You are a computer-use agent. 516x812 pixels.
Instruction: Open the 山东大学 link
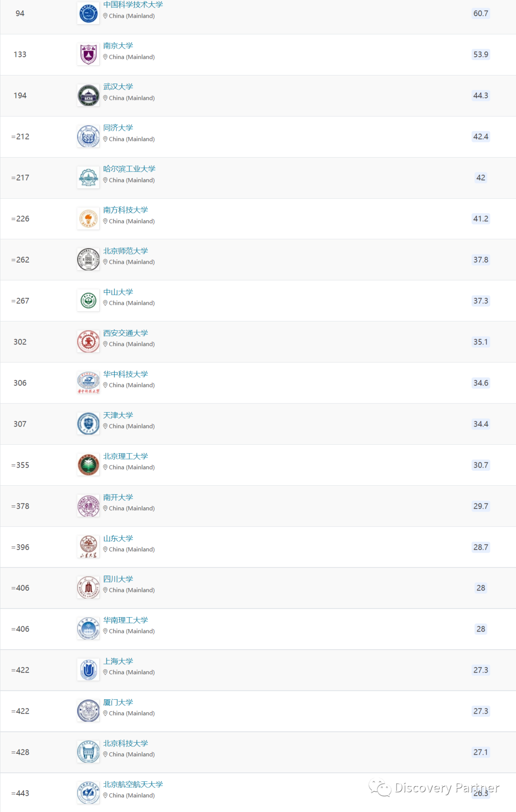click(x=118, y=538)
